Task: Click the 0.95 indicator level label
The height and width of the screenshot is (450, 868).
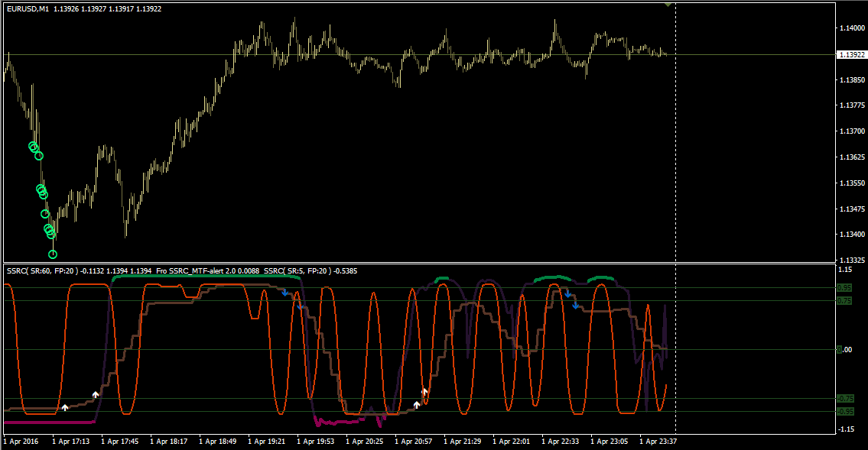Action: click(845, 288)
